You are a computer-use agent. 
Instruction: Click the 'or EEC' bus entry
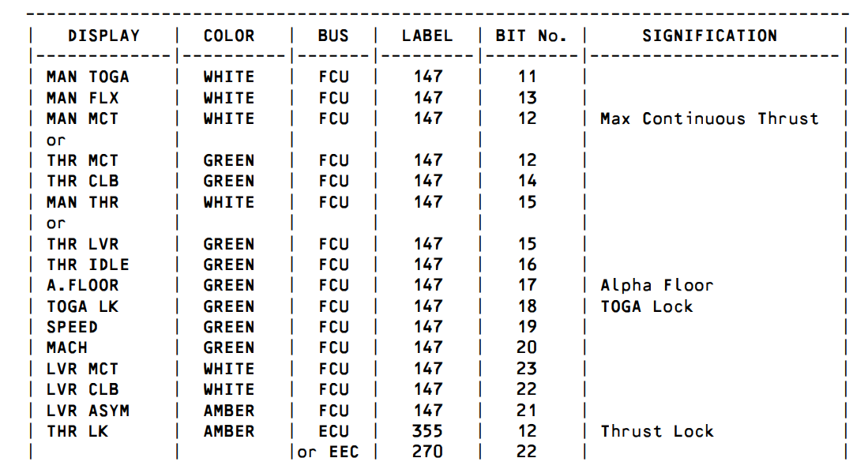[x=328, y=452]
